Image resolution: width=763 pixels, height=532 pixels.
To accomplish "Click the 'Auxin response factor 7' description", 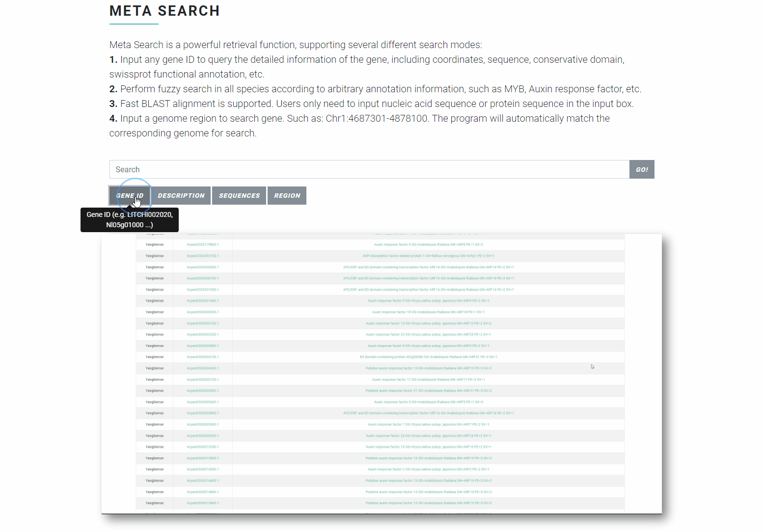I will (x=429, y=425).
